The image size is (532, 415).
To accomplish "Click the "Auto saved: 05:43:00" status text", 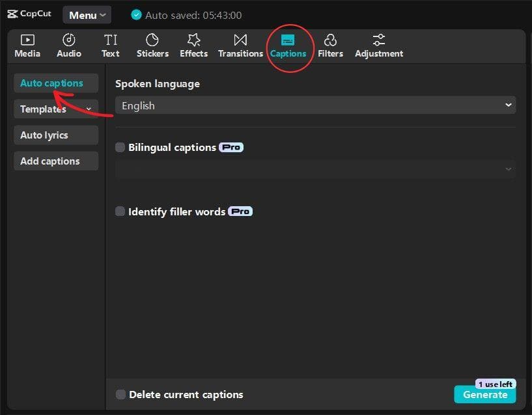I will click(x=193, y=15).
